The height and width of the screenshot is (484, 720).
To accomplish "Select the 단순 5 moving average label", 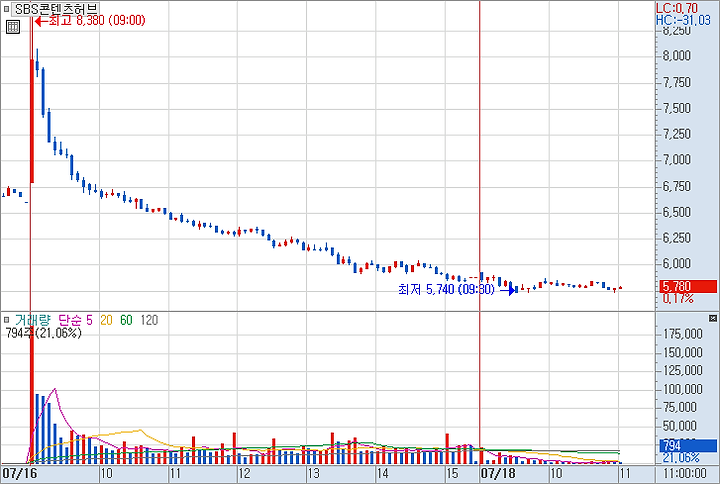I will point(75,320).
